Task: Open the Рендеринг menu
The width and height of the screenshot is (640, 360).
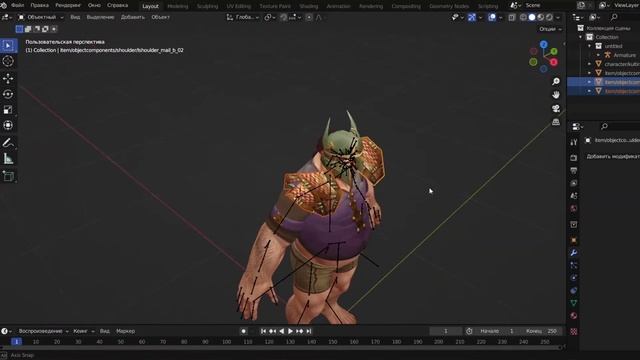Action: pyautogui.click(x=68, y=5)
